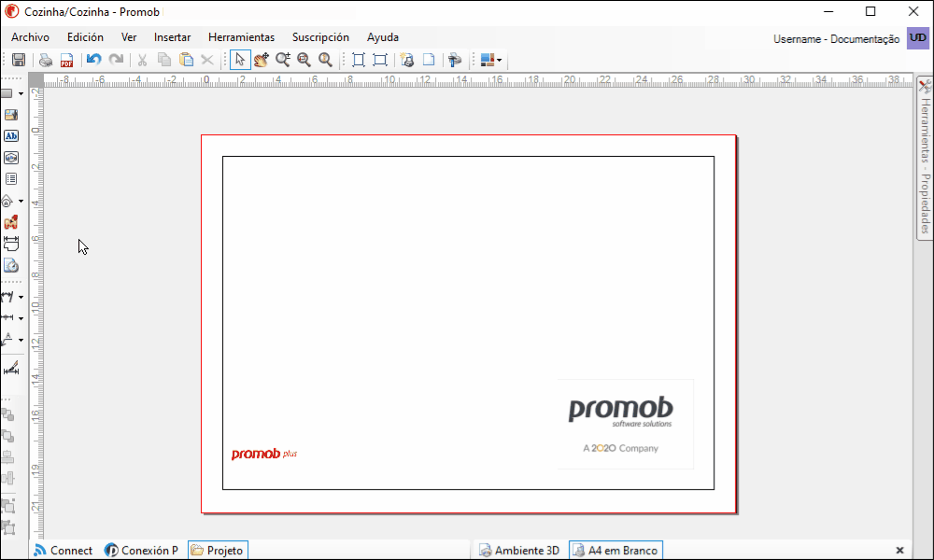This screenshot has width=934, height=560.
Task: Select the arrow pointer tool
Action: point(240,60)
